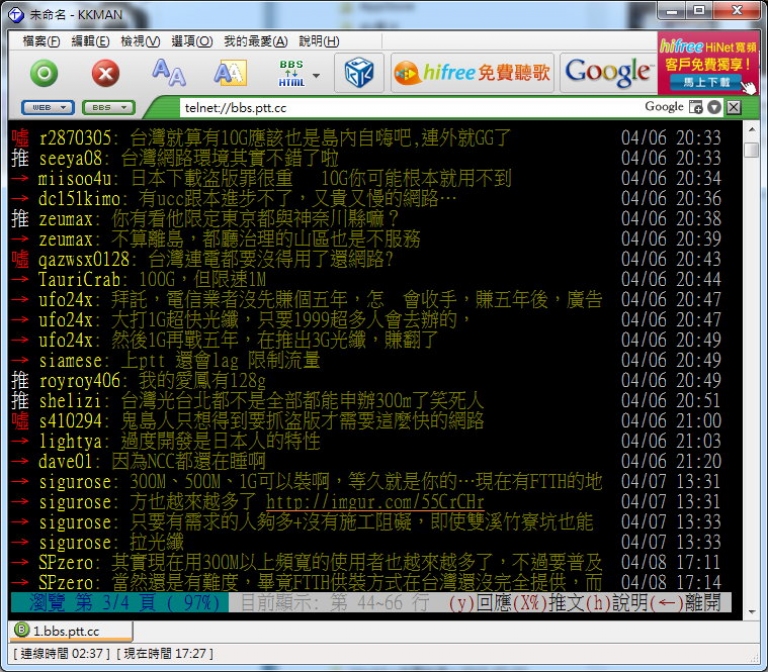Open the dropdown arrow beside BBS HTML
This screenshot has width=768, height=672.
coord(316,75)
